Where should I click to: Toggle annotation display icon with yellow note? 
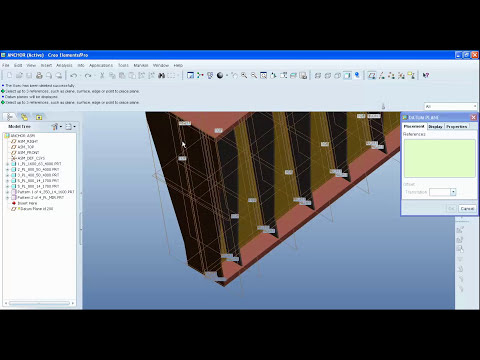411,76
